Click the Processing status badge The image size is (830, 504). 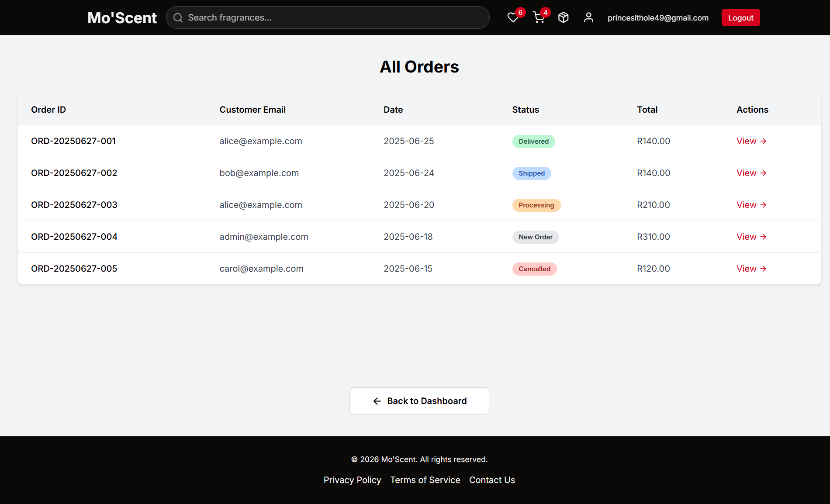tap(536, 205)
